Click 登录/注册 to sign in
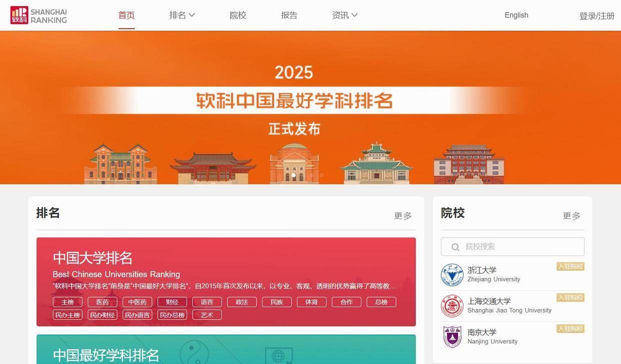Screen dimensions: 621x364 (596, 16)
